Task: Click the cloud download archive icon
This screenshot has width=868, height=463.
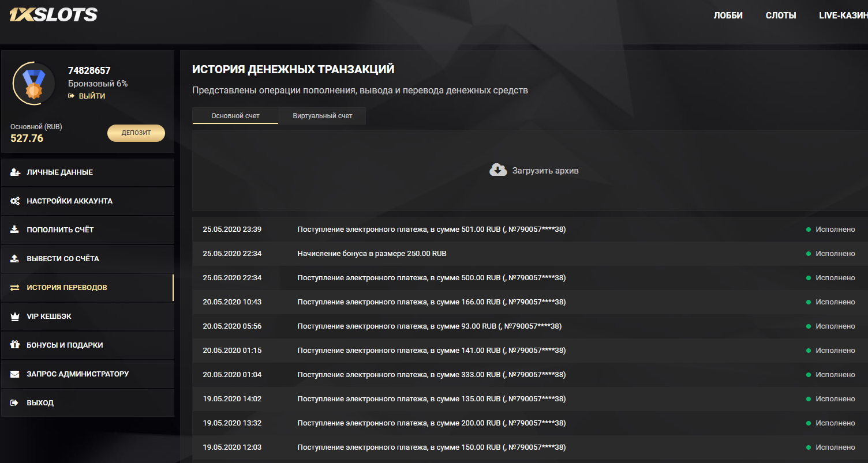Action: click(498, 170)
